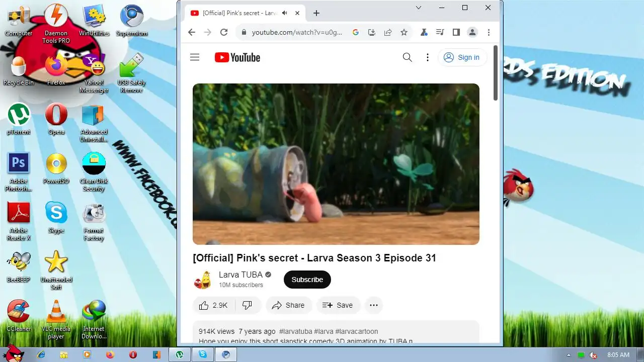
Task: Open VLC media player desktop icon
Action: coord(56,320)
